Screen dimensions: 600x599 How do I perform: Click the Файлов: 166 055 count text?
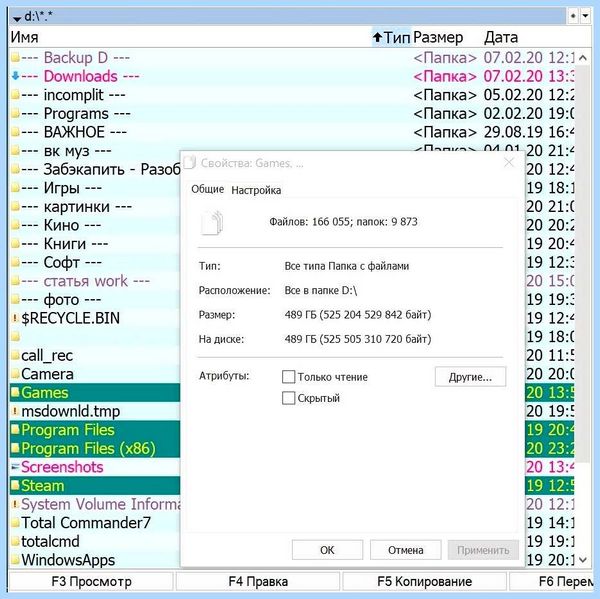[x=309, y=222]
